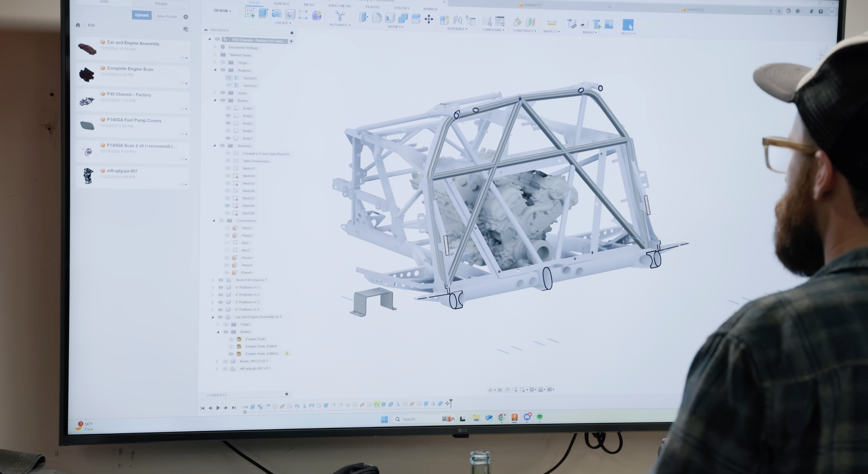Click the timeline end marker
Image resolution: width=868 pixels, height=474 pixels.
(451, 403)
